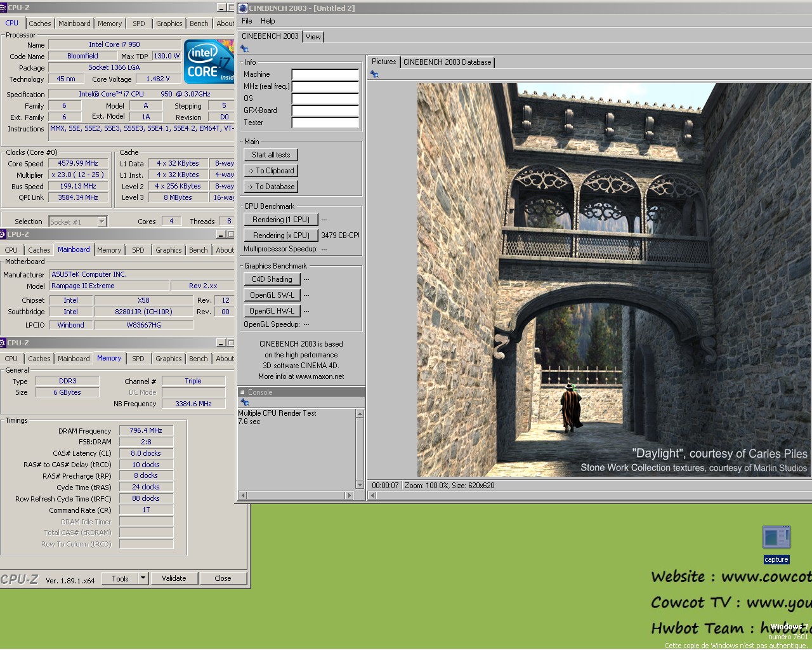812x650 pixels.
Task: Run Rendering (x CPU) benchmark
Action: tap(281, 235)
